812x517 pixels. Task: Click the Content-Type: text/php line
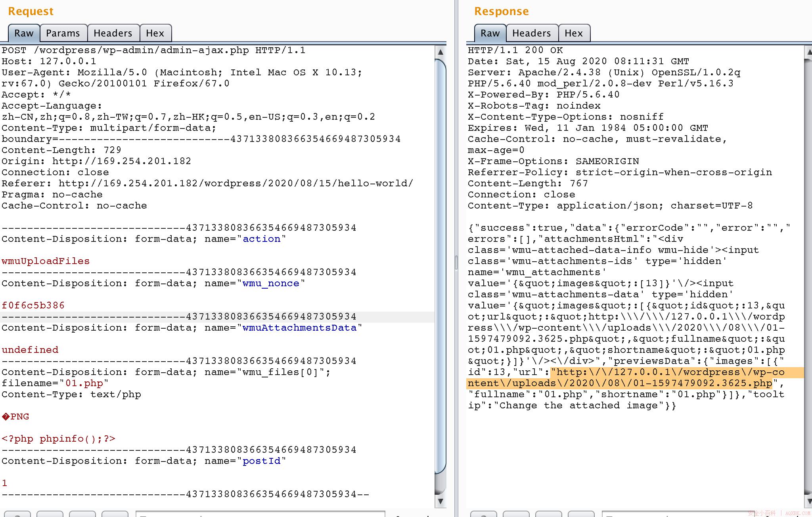pyautogui.click(x=71, y=394)
